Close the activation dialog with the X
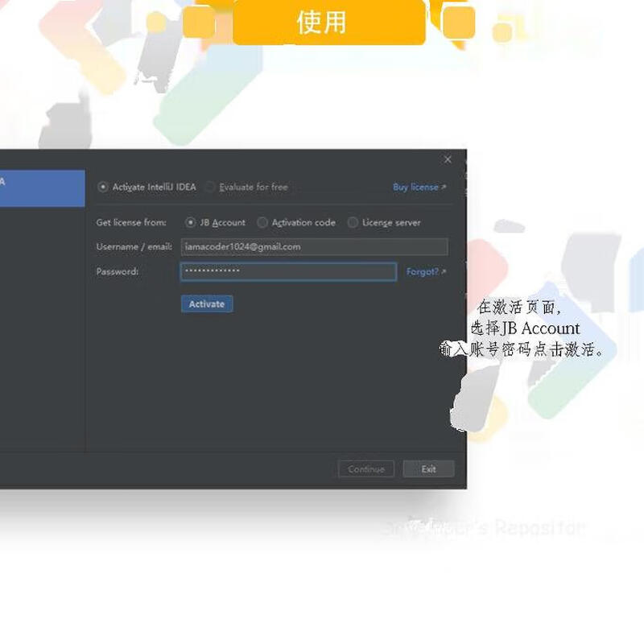This screenshot has width=644, height=644. click(448, 159)
